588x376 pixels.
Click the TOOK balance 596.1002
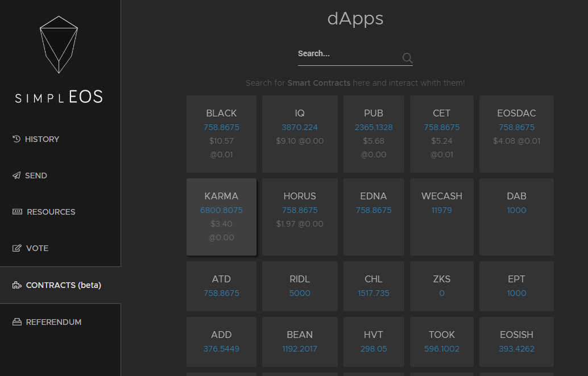441,349
